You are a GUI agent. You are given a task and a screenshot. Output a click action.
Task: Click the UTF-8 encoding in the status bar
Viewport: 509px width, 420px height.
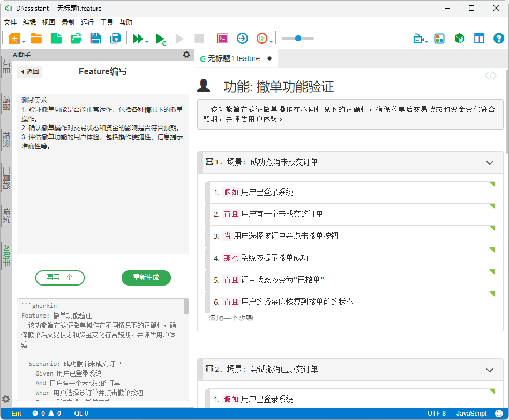pos(437,413)
